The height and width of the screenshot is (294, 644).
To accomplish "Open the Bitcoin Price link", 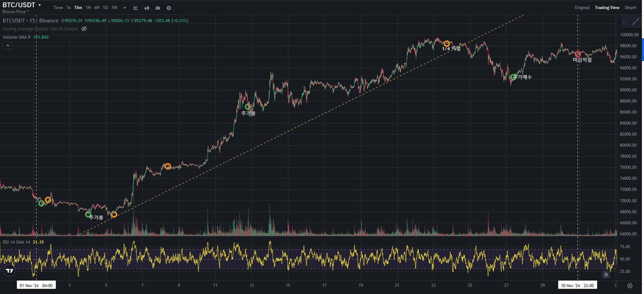I will click(x=15, y=12).
